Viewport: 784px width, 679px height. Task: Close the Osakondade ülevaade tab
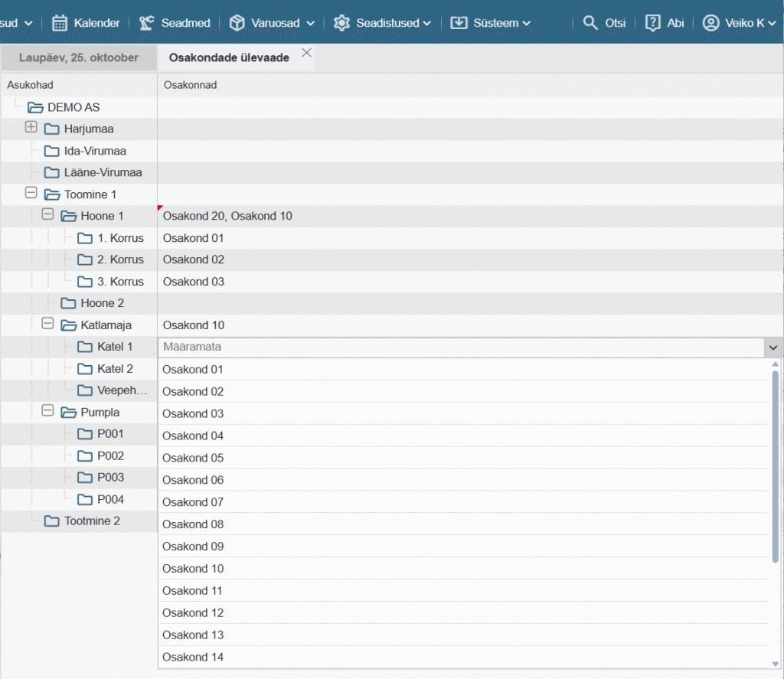coord(306,53)
